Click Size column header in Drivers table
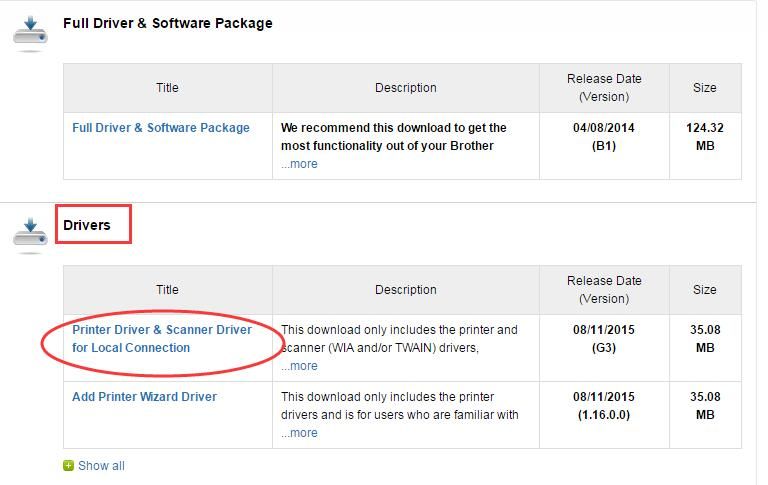This screenshot has height=485, width=768. pos(705,290)
